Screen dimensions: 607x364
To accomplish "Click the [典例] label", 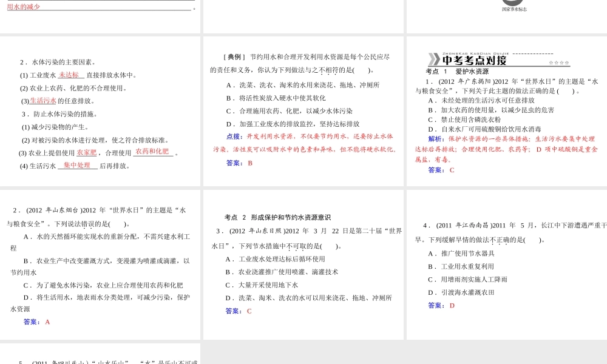I will coord(234,57).
